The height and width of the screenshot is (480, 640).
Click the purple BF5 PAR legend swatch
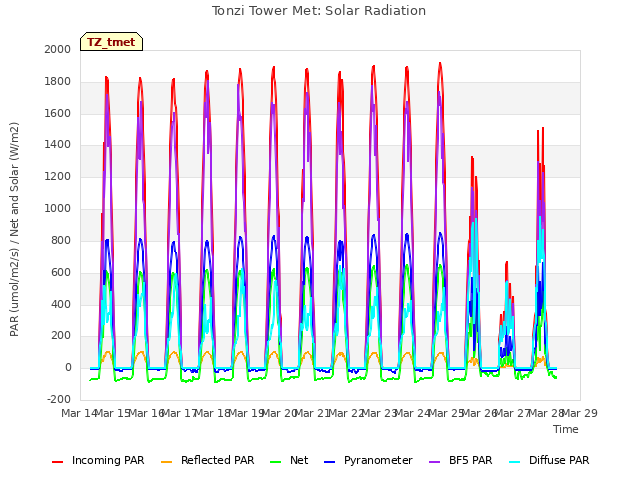click(x=435, y=462)
